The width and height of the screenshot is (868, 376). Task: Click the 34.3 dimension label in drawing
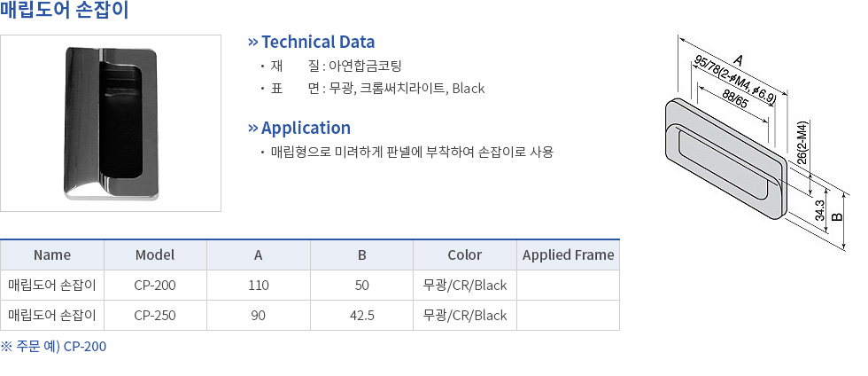(820, 211)
